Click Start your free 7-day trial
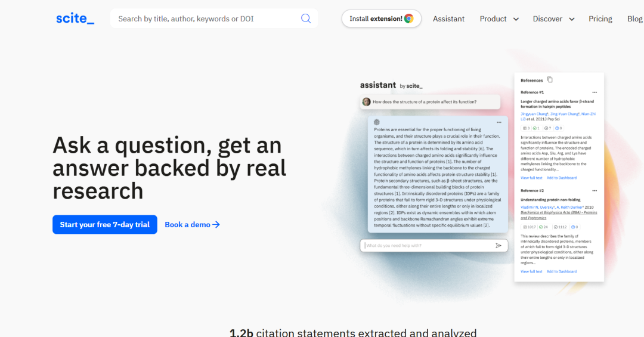The height and width of the screenshot is (337, 644). [105, 224]
